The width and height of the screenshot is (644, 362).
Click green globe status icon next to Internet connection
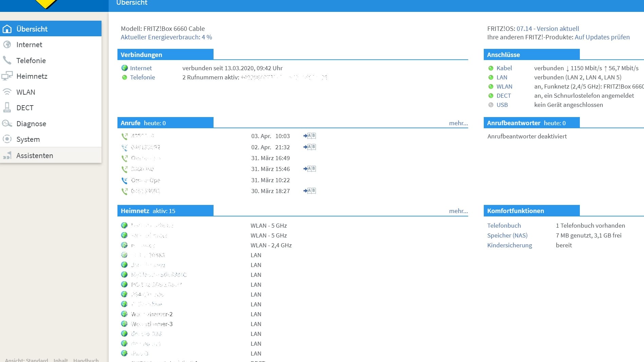pos(125,68)
